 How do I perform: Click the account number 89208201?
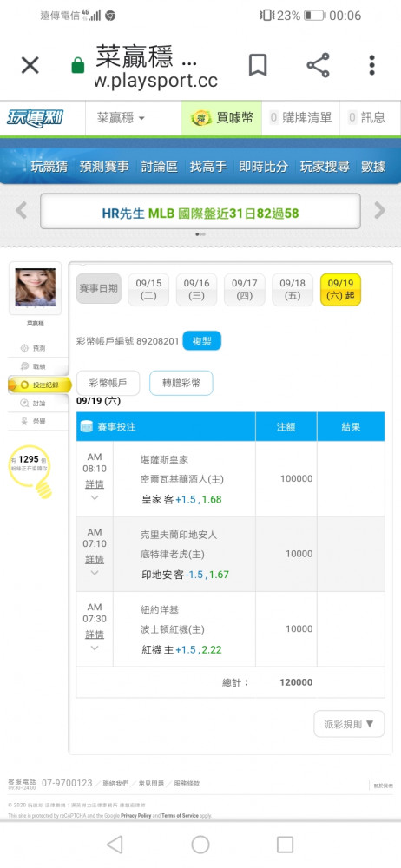point(157,341)
